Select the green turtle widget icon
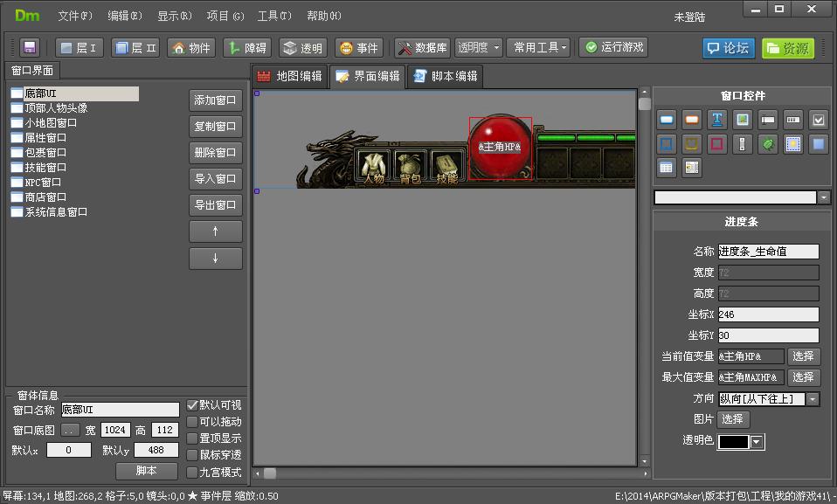This screenshot has width=837, height=504. tap(768, 144)
